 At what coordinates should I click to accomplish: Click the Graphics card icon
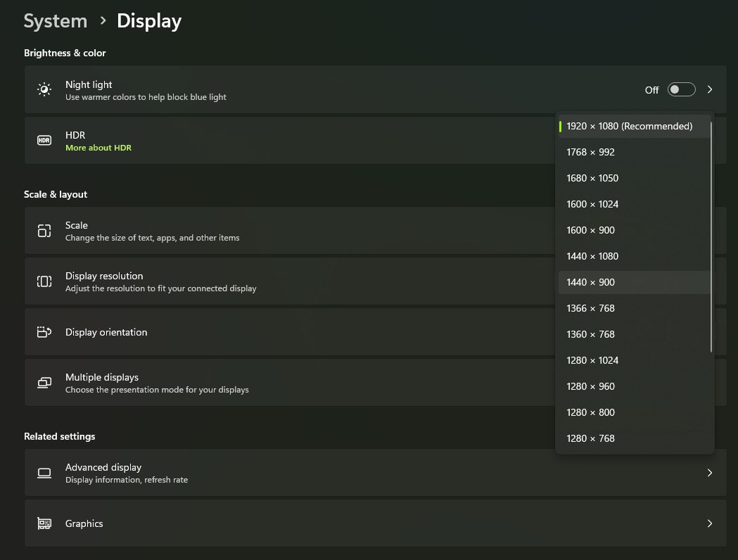coord(44,523)
